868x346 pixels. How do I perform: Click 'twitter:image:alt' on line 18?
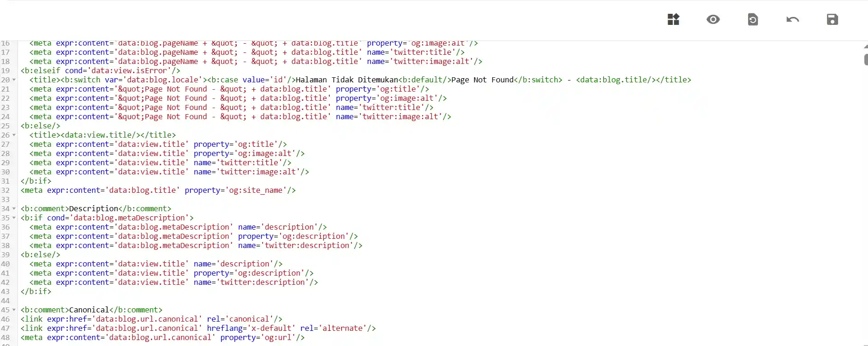pyautogui.click(x=431, y=62)
